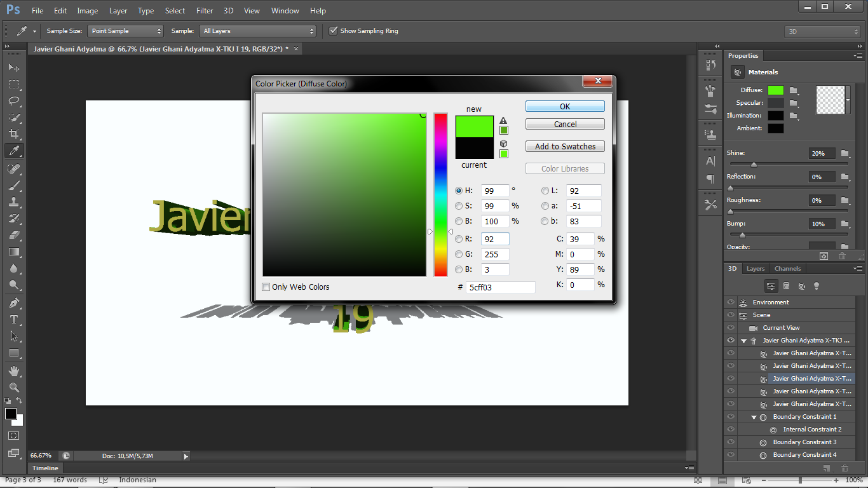Viewport: 868px width, 488px height.
Task: Open the Tool Presets icon in the dock
Action: [x=710, y=205]
